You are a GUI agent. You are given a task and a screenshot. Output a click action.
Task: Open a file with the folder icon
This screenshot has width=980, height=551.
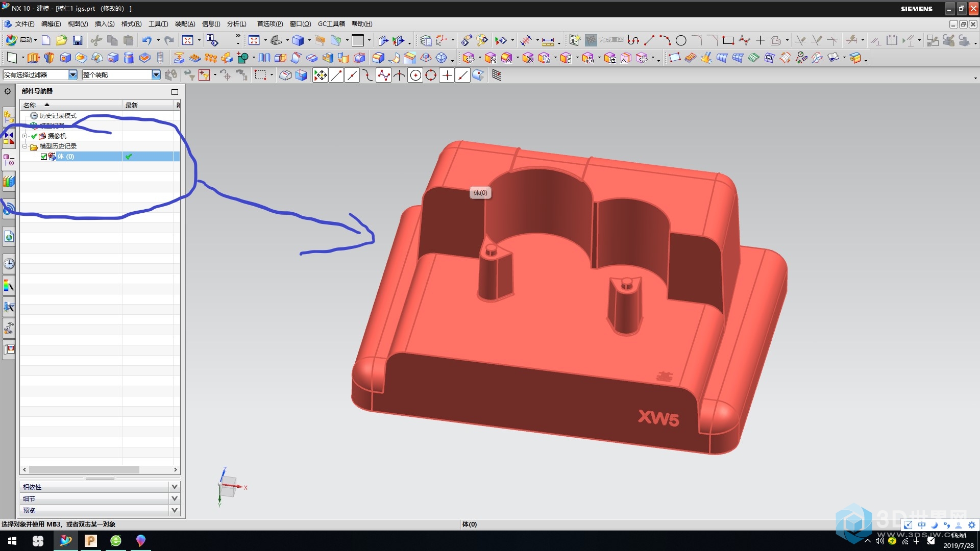click(62, 40)
